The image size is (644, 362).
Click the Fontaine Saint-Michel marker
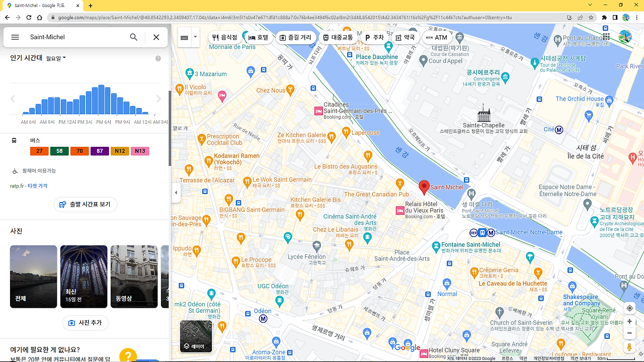436,247
